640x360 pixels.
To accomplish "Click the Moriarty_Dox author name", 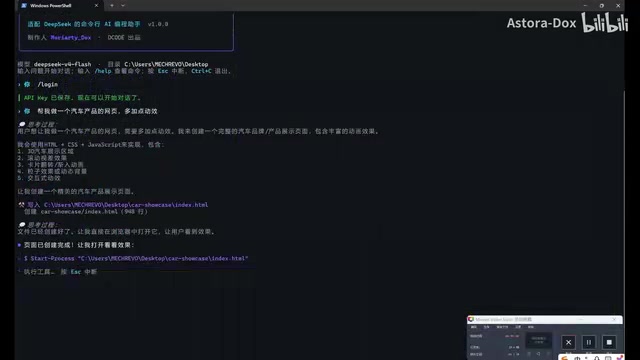I will click(71, 38).
